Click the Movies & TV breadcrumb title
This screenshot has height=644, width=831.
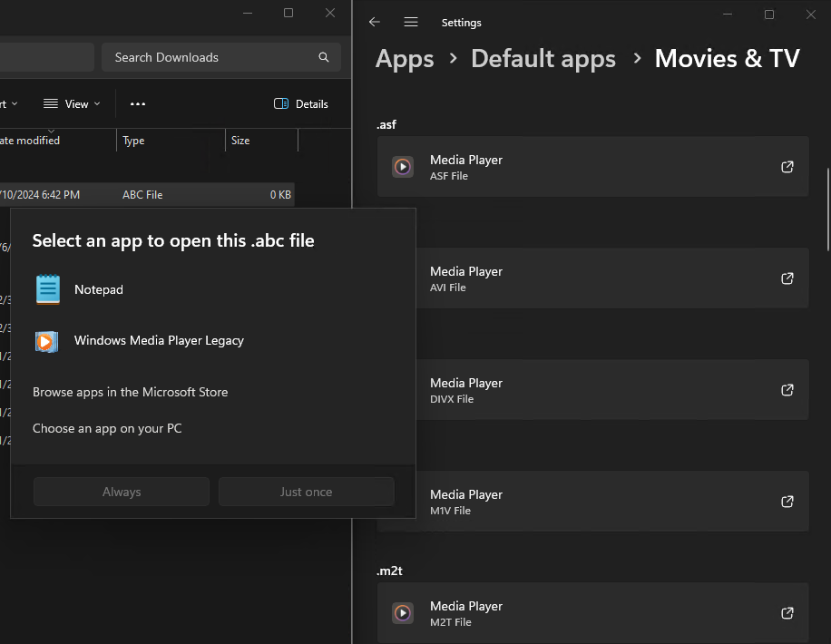[728, 59]
